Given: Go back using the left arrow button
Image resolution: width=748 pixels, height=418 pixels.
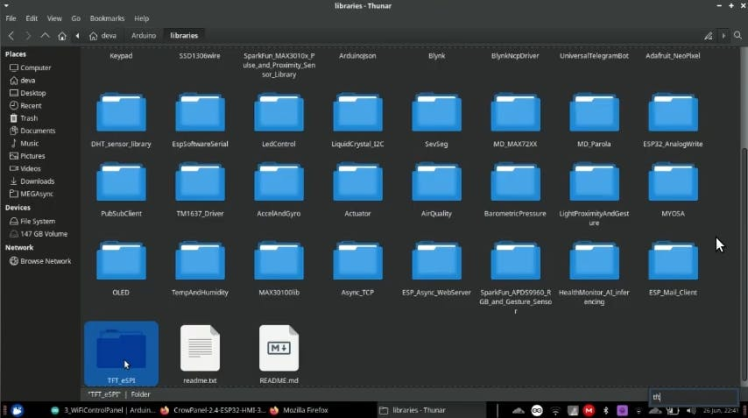Looking at the screenshot, I should tap(11, 36).
